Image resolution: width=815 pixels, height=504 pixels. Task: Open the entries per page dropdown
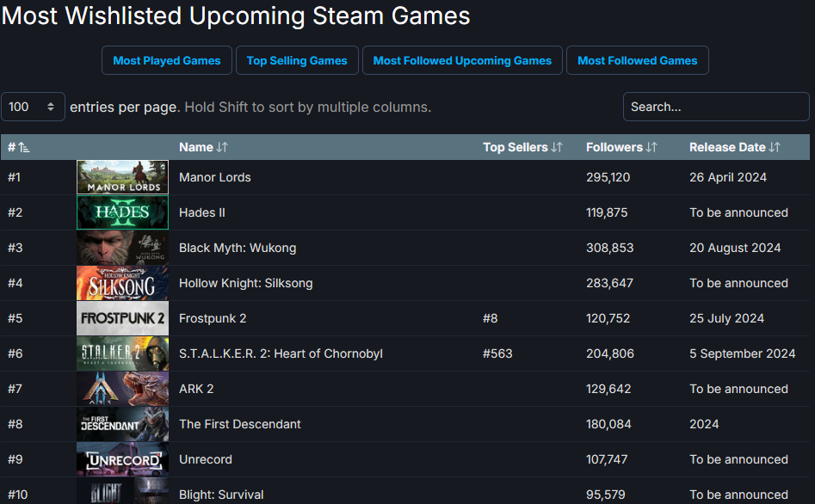33,107
